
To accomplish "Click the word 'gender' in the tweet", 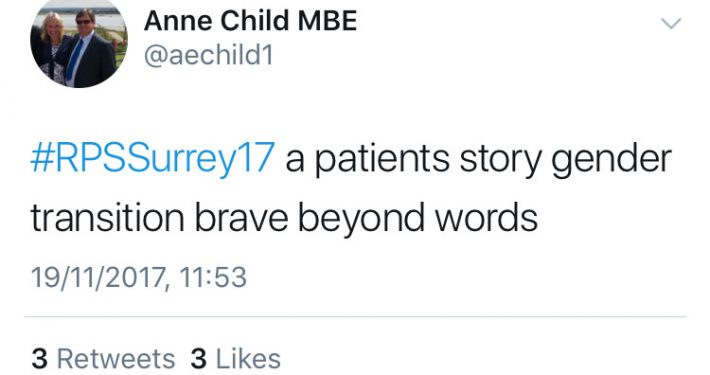I will point(611,161).
